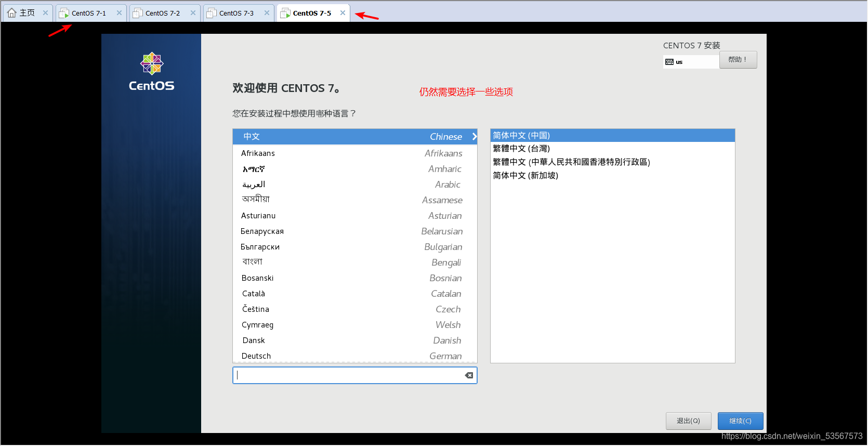Select 繁體中文 (台灣) locale
Screen dimensions: 868x446
(x=613, y=149)
